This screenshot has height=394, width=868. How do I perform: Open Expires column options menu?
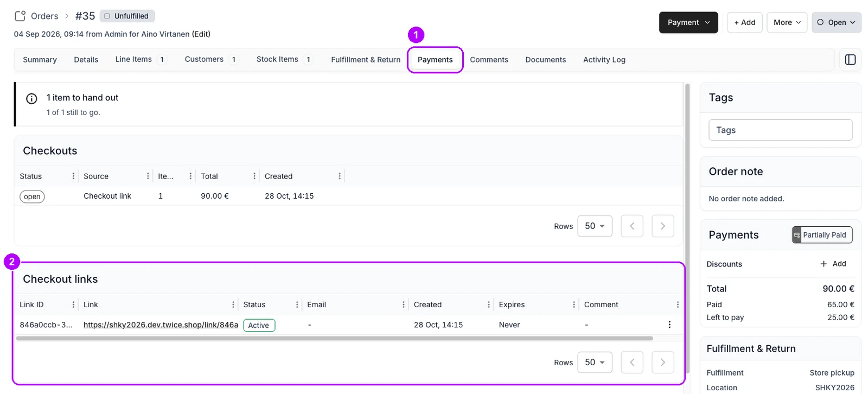click(573, 305)
